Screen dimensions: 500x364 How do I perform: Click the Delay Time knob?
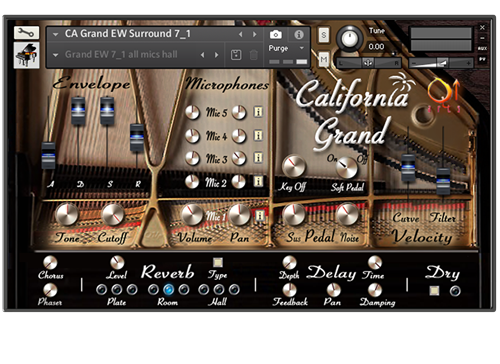pos(375,263)
